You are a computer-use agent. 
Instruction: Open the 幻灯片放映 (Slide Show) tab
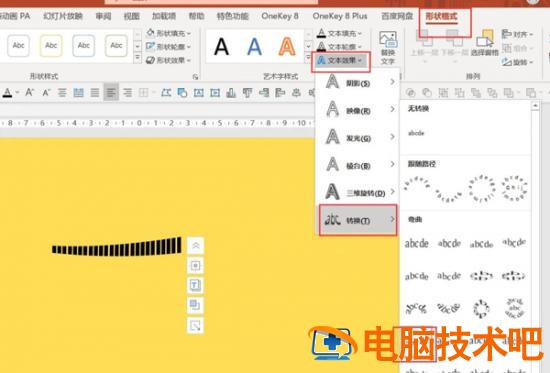coord(63,16)
